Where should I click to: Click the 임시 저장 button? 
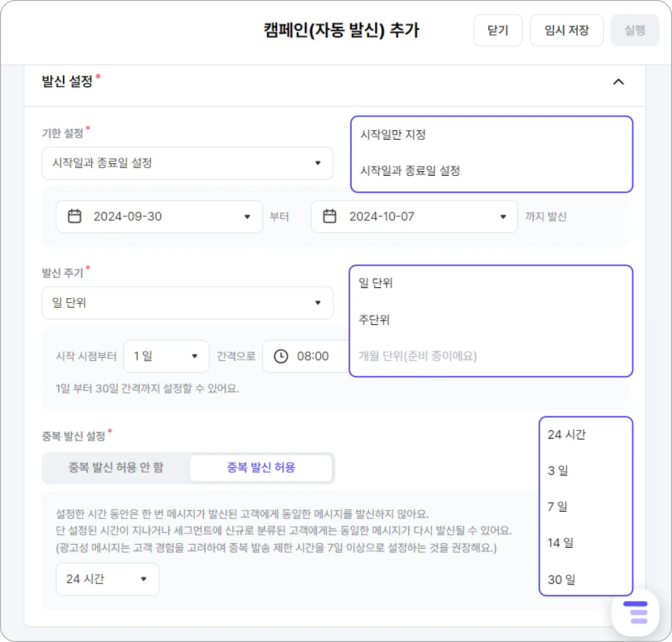[x=566, y=30]
